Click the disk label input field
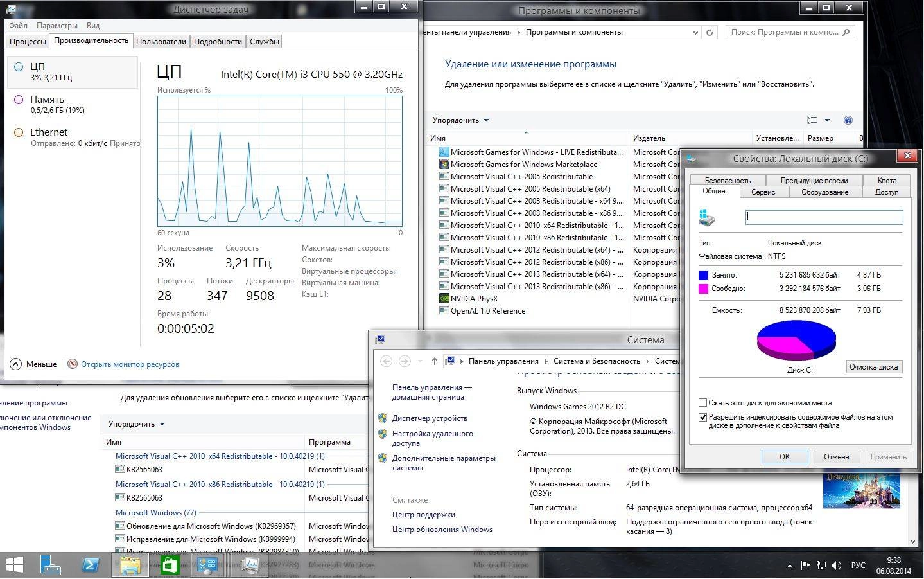924x579 pixels. coord(824,217)
